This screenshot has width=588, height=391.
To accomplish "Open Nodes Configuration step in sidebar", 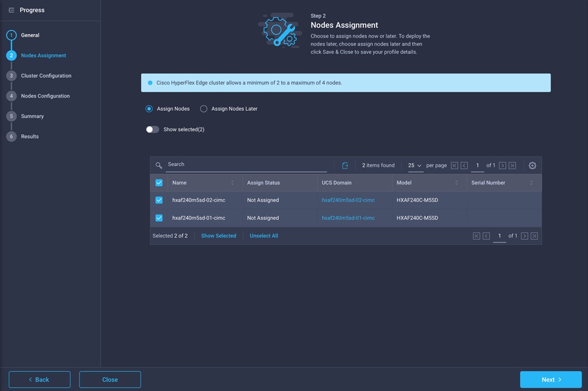I will click(x=45, y=96).
